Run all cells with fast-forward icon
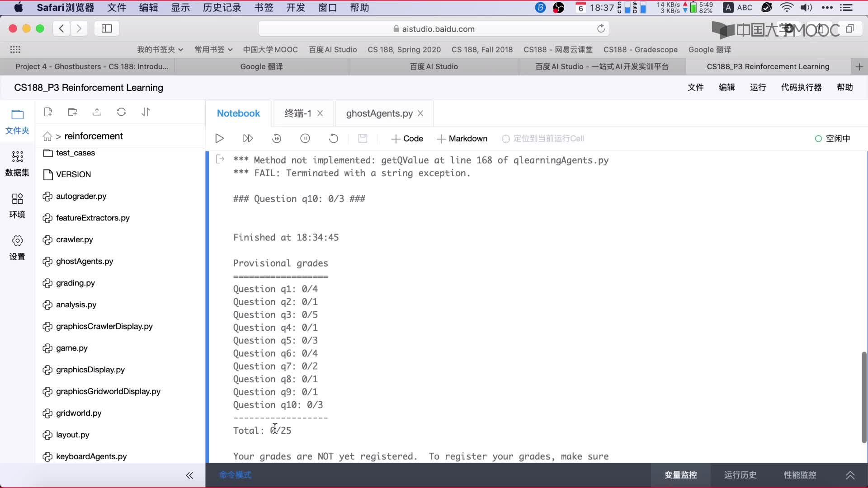This screenshot has height=488, width=868. tap(248, 138)
